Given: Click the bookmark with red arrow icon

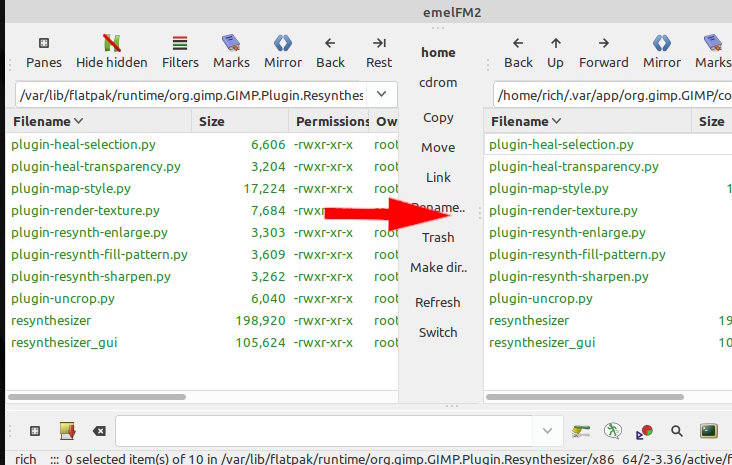Looking at the screenshot, I should (x=67, y=431).
